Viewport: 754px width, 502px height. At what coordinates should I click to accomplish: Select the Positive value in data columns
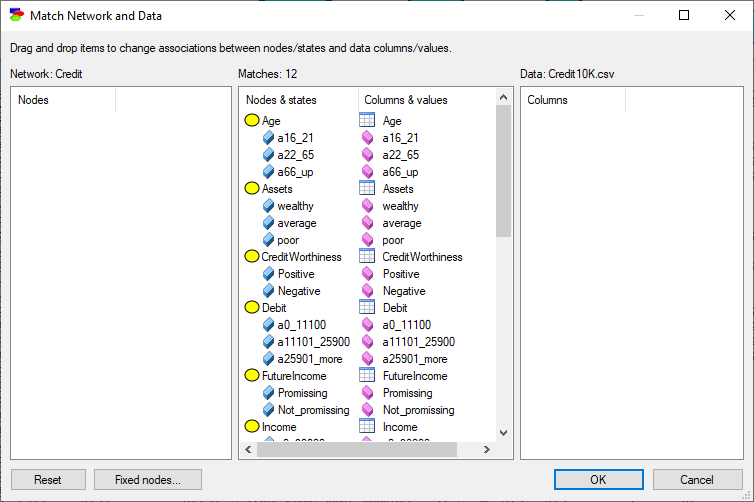[401, 274]
